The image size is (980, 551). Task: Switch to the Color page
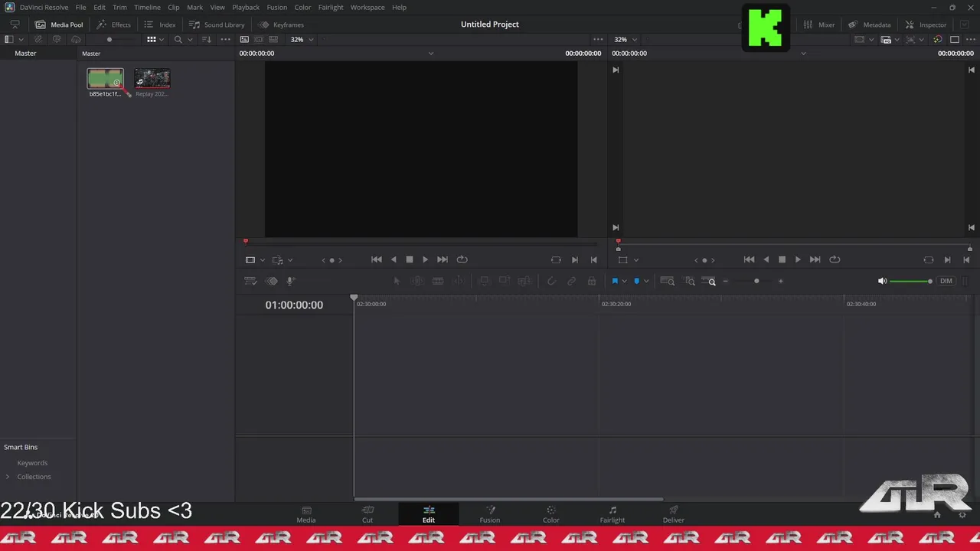coord(551,514)
